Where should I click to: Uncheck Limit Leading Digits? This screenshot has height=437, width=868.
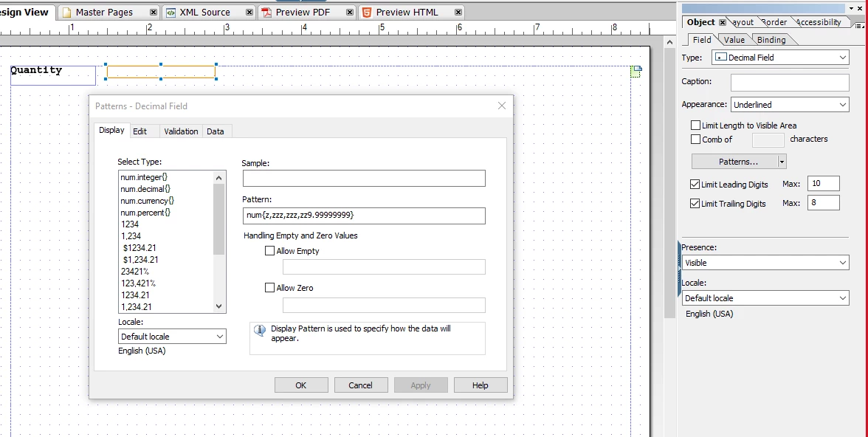695,184
